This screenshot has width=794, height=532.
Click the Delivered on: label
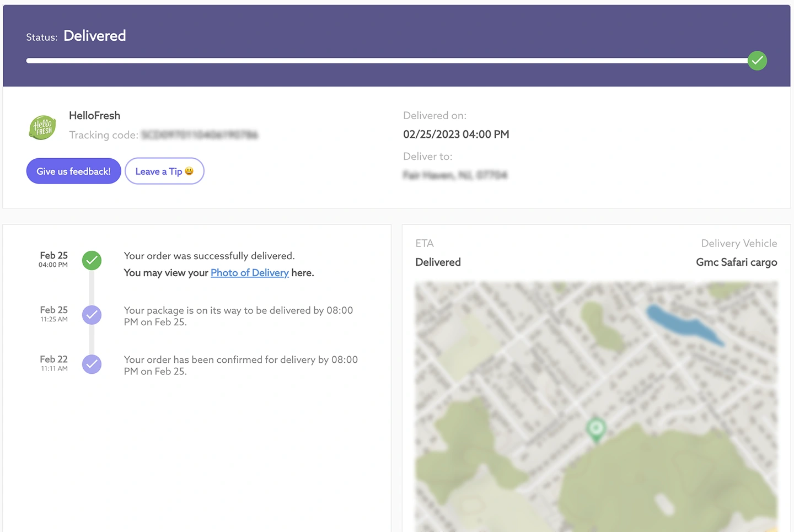coord(434,116)
